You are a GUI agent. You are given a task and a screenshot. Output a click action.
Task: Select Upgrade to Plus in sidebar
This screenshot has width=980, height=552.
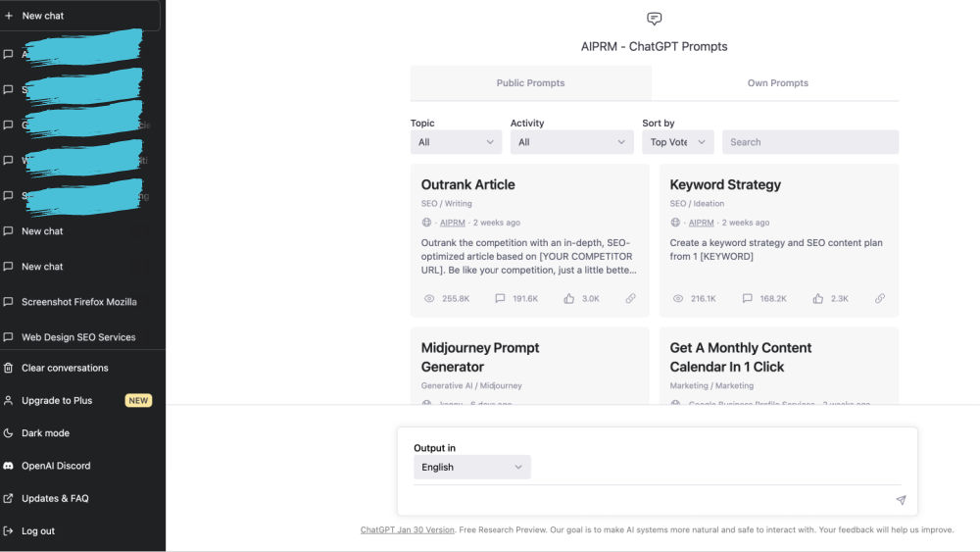pyautogui.click(x=57, y=401)
